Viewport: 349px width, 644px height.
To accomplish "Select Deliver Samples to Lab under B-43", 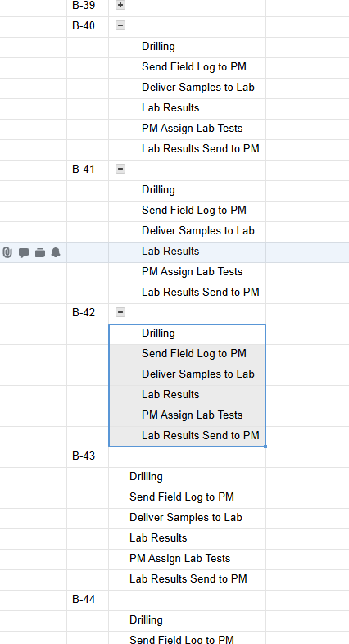I will [x=187, y=517].
